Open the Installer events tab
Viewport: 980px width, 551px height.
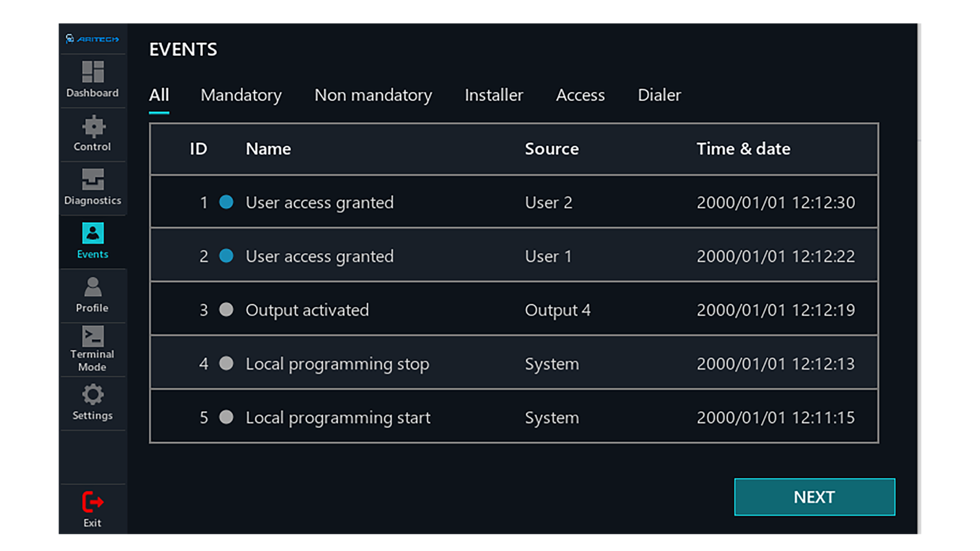(x=493, y=95)
